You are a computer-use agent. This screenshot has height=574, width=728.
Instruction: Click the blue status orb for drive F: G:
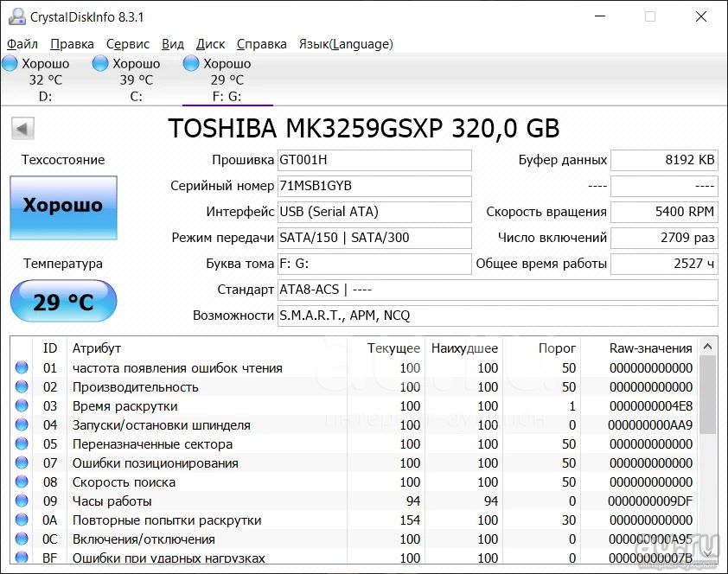(x=191, y=64)
